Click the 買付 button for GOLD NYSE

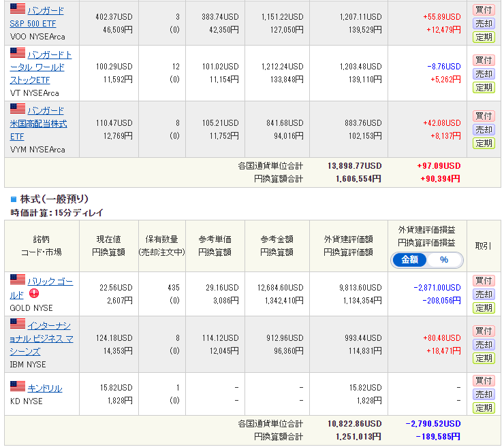pos(484,281)
